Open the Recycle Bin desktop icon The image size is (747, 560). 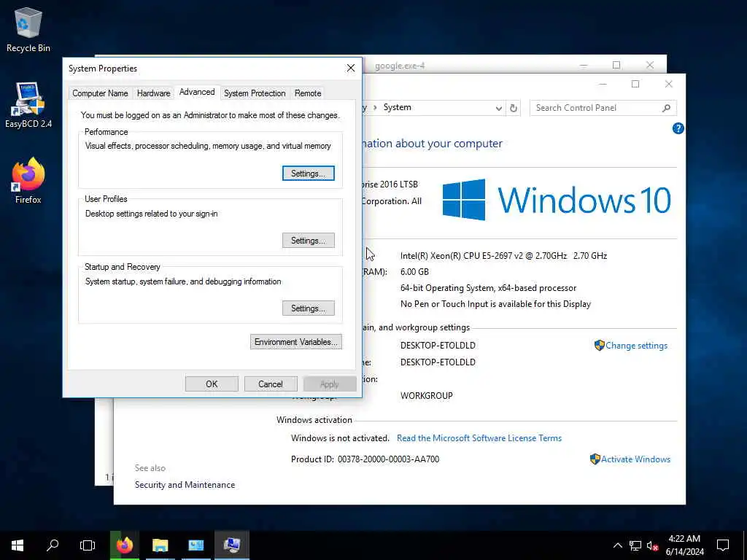pyautogui.click(x=28, y=29)
